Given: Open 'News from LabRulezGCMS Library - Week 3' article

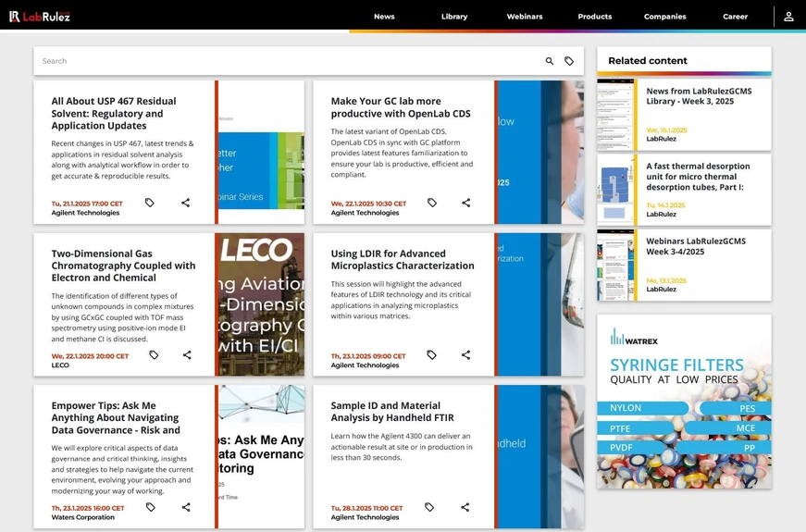Looking at the screenshot, I should [x=699, y=96].
